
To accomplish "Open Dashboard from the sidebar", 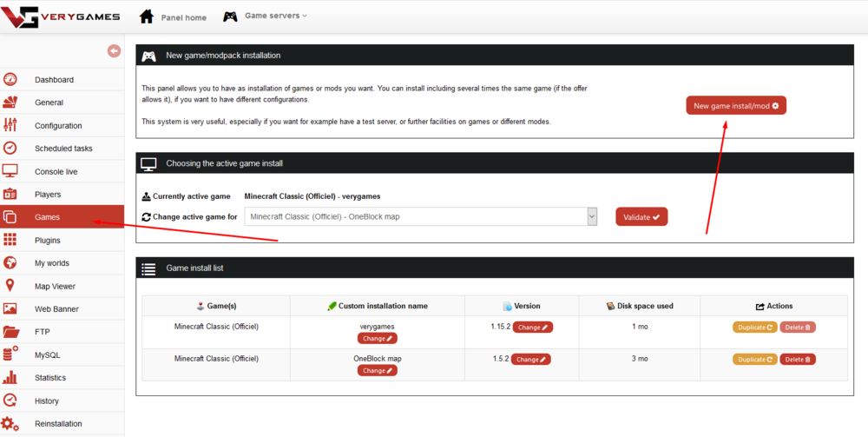I will (x=54, y=80).
